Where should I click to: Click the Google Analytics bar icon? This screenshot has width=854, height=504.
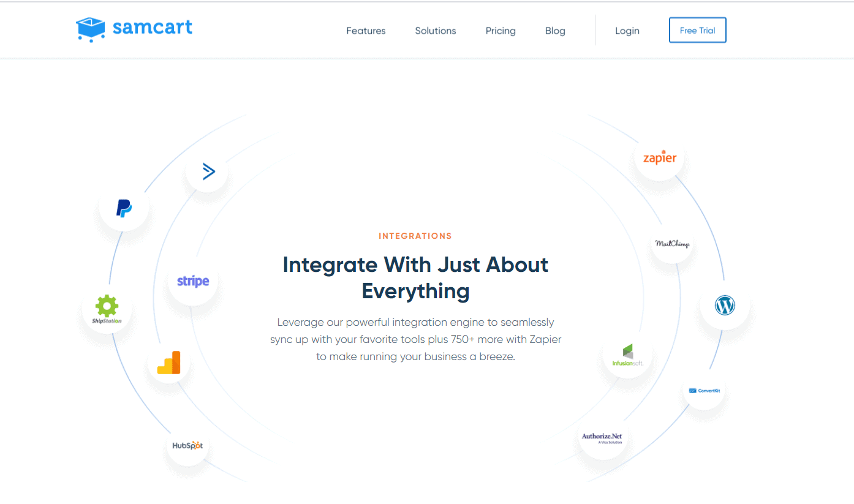point(169,363)
